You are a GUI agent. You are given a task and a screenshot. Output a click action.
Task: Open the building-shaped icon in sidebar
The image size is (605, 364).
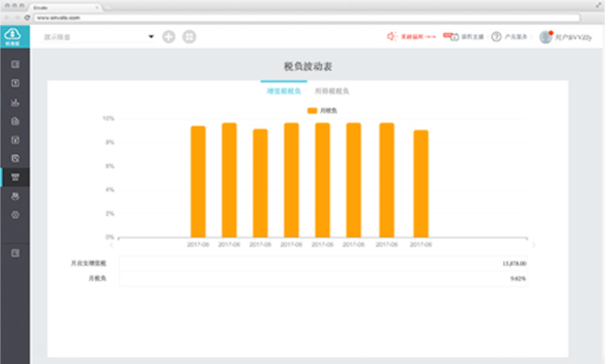pyautogui.click(x=15, y=121)
